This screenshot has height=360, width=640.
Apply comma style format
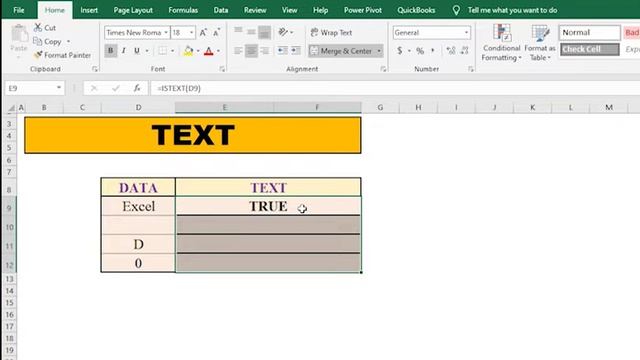[x=433, y=51]
